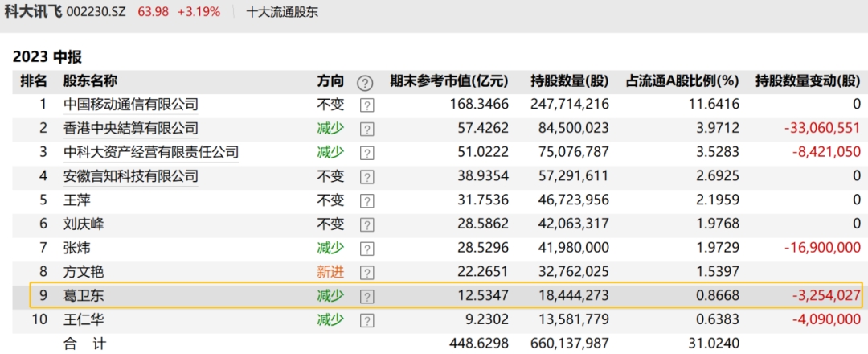Screen dimensions: 868x354
Task: Click market value 22.2651
Action: click(484, 272)
